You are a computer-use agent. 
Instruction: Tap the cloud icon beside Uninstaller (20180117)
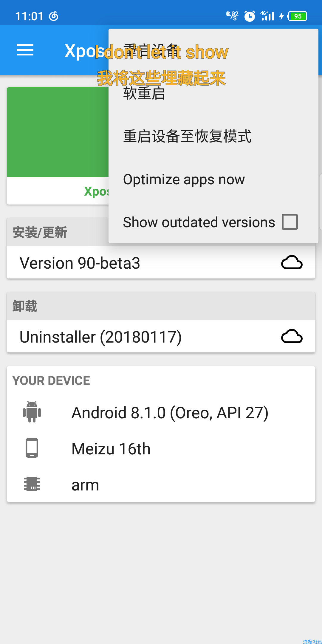[x=292, y=337]
